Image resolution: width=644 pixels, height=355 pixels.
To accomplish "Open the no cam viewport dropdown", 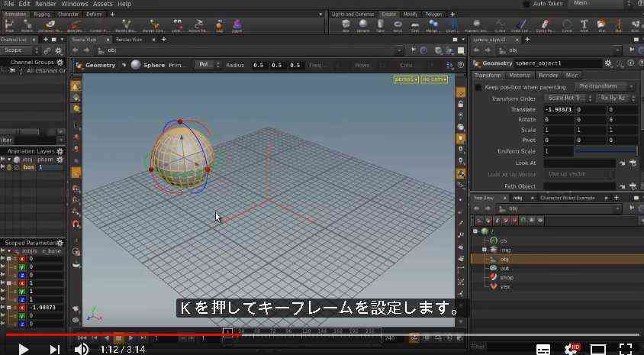I will click(434, 79).
